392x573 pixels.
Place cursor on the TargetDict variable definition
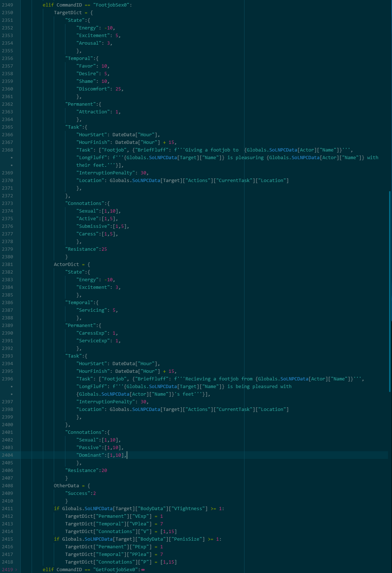pyautogui.click(x=68, y=13)
